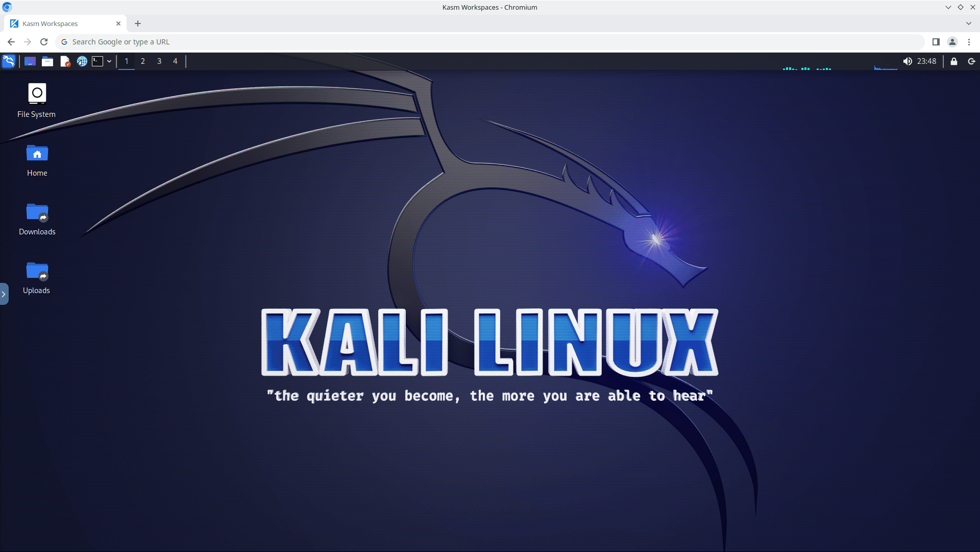Maximize the Chromium window
The image size is (980, 552).
(x=961, y=7)
